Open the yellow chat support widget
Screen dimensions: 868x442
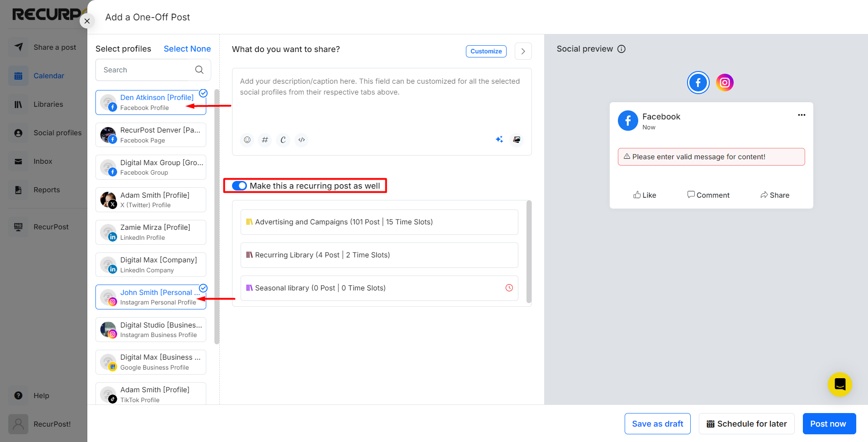click(840, 385)
